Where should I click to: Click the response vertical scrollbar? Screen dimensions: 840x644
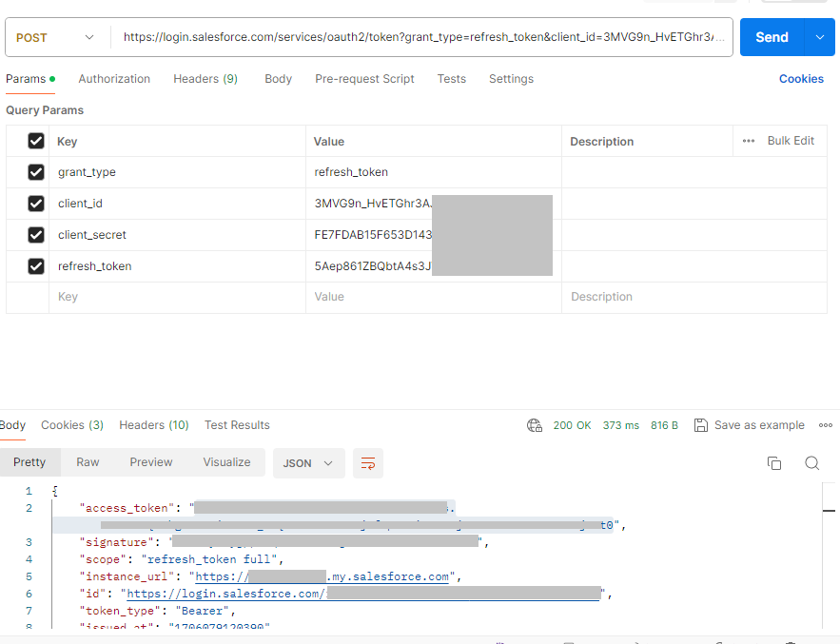coord(829,556)
